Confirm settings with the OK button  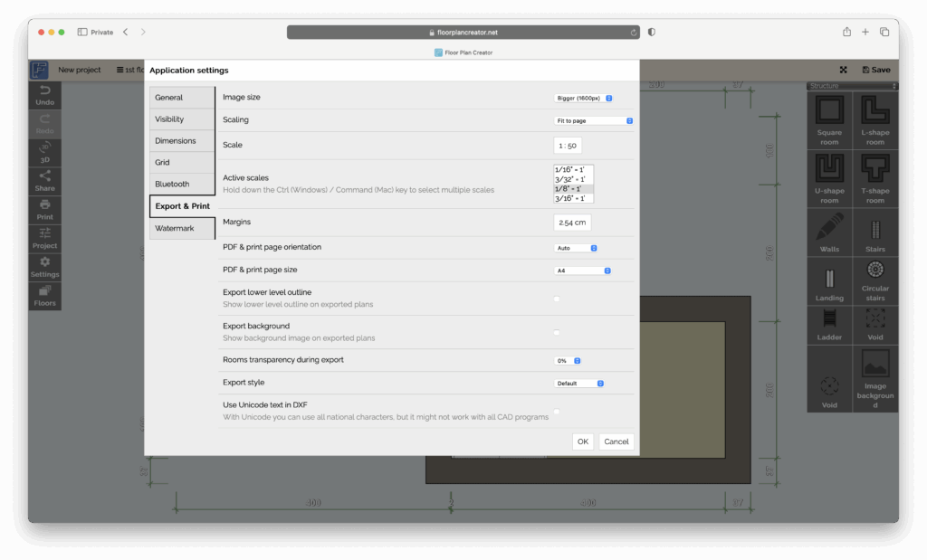tap(582, 441)
